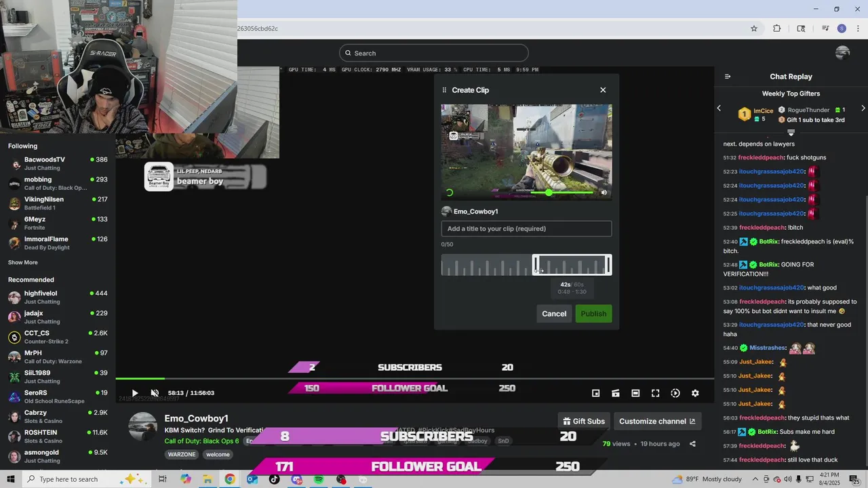Viewport: 868px width, 488px height.
Task: Click freckleddpeach username at 57:44
Action: point(762,460)
